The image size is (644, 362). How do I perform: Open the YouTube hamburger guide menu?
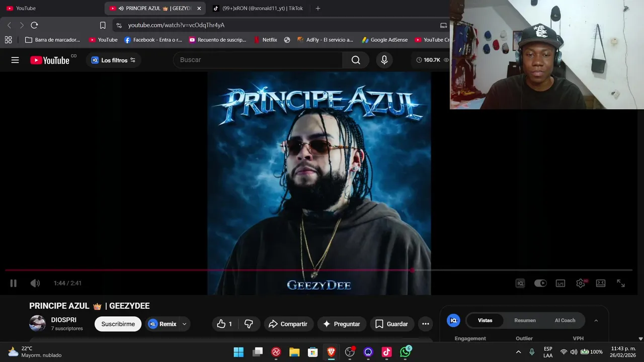(15, 60)
